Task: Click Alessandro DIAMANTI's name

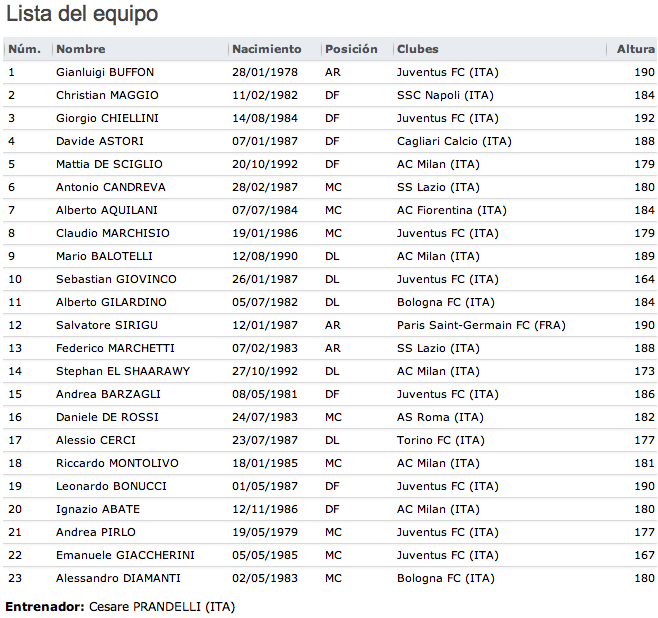Action: pyautogui.click(x=113, y=578)
